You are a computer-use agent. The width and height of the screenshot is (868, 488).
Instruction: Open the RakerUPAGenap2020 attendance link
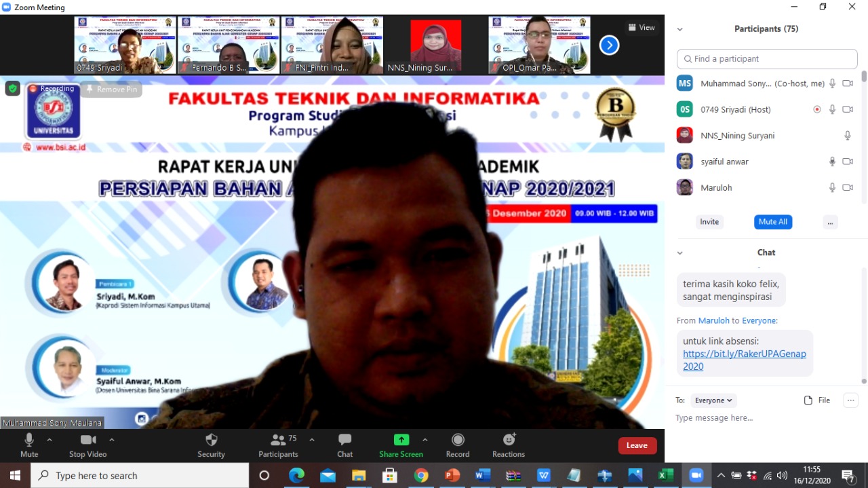pyautogui.click(x=744, y=360)
